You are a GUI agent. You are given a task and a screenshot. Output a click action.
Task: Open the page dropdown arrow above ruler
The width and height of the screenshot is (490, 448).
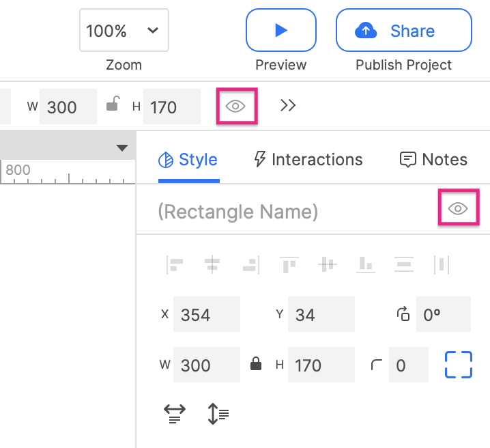click(122, 148)
